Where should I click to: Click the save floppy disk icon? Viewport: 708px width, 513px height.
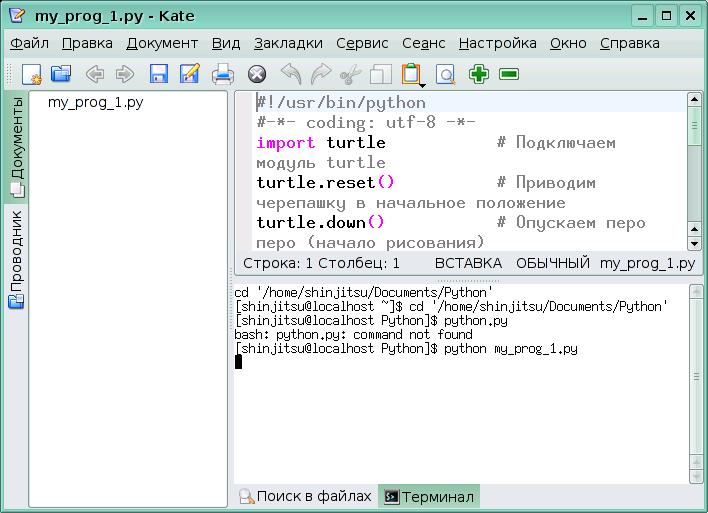pos(158,74)
